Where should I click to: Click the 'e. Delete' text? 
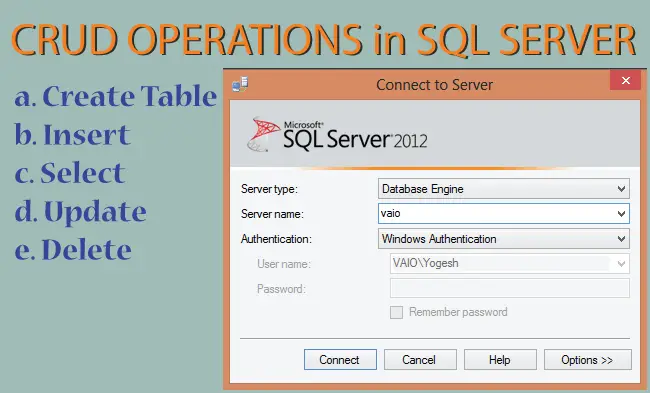73,250
